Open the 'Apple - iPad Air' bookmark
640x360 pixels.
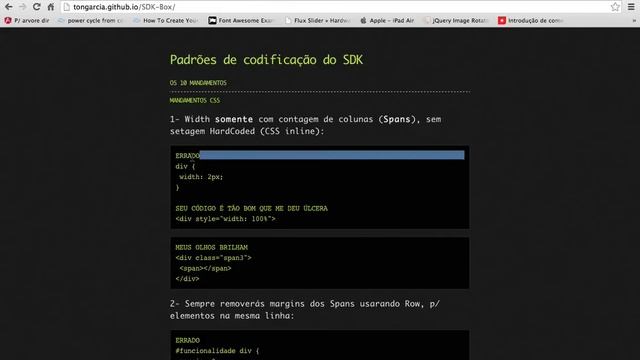(x=387, y=20)
